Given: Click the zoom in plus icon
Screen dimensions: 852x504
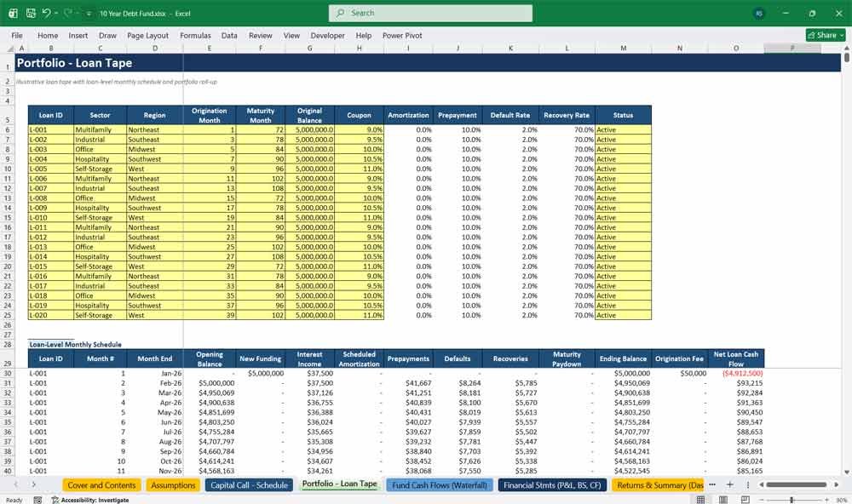Looking at the screenshot, I should (x=826, y=500).
